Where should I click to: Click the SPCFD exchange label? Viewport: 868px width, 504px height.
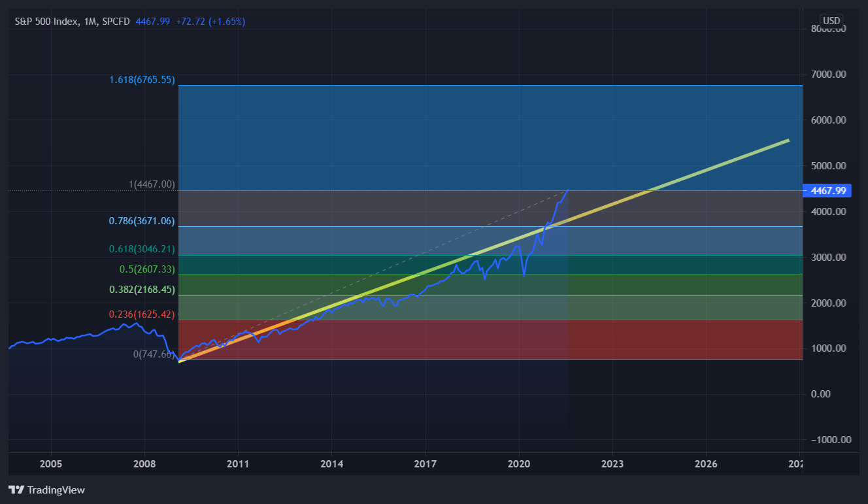point(116,22)
